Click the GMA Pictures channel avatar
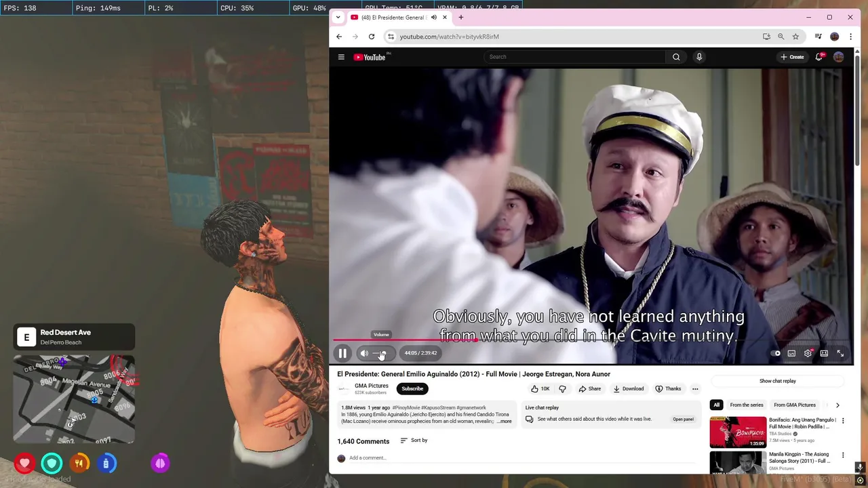 click(344, 389)
